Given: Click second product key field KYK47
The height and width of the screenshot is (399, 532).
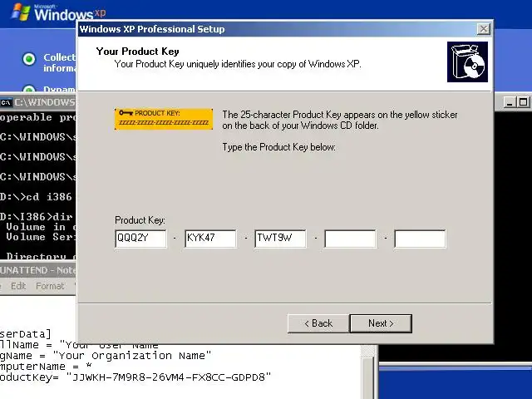Looking at the screenshot, I should click(x=210, y=239).
